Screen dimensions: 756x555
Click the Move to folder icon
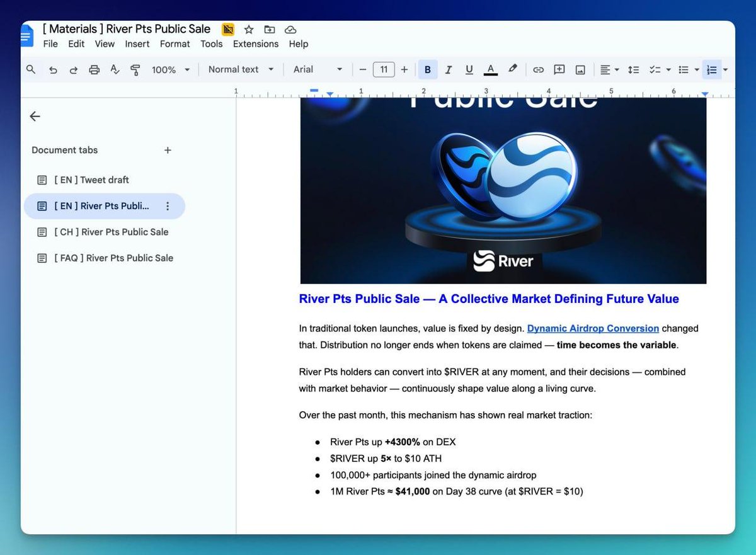point(270,30)
